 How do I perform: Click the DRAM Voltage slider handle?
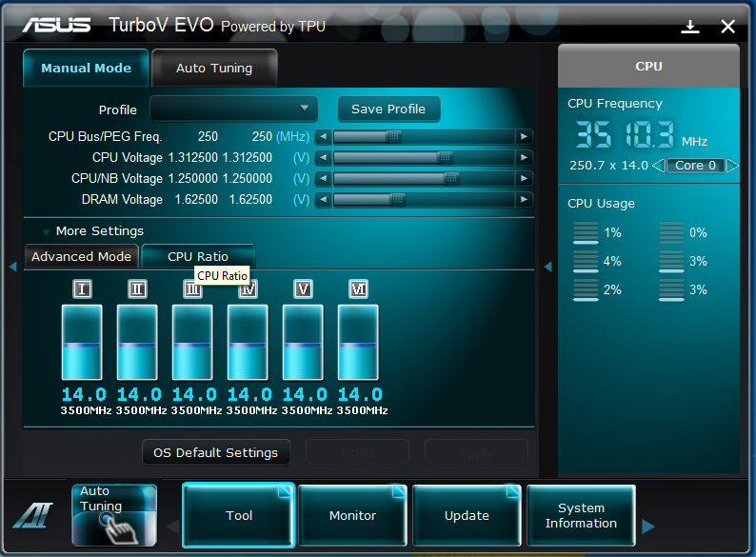coord(397,199)
